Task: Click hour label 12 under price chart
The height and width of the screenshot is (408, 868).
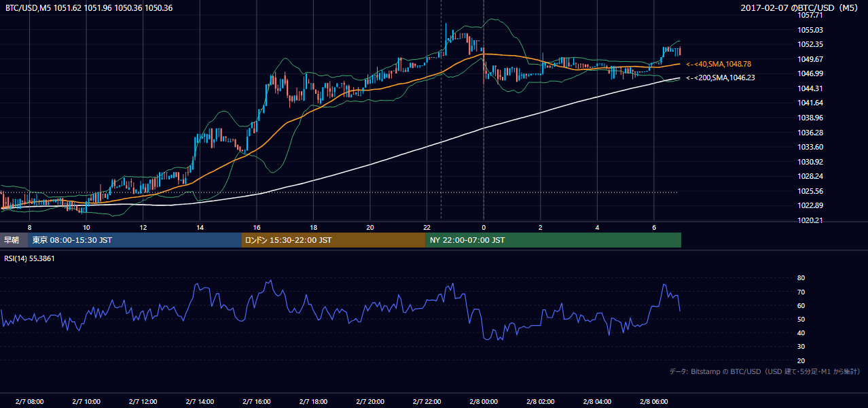Action: click(x=143, y=227)
